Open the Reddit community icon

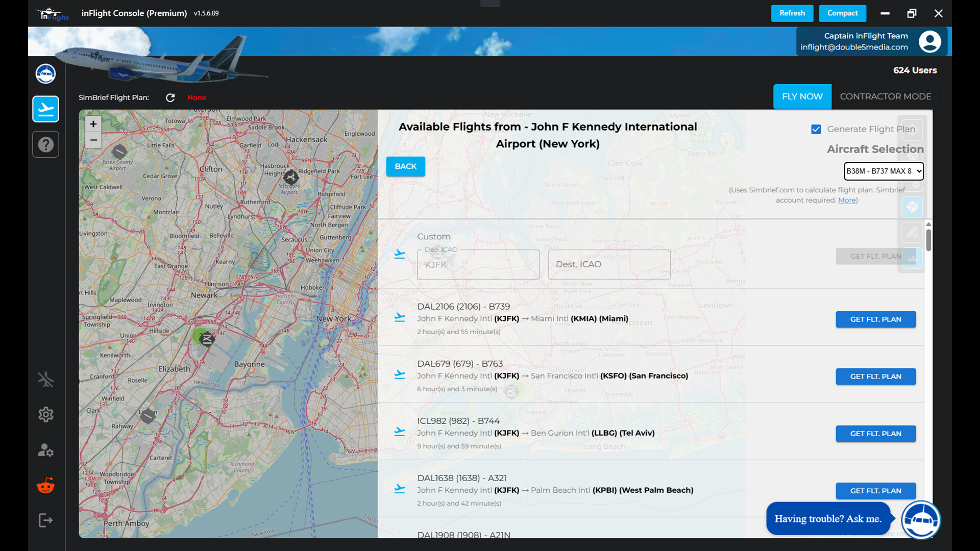point(45,485)
